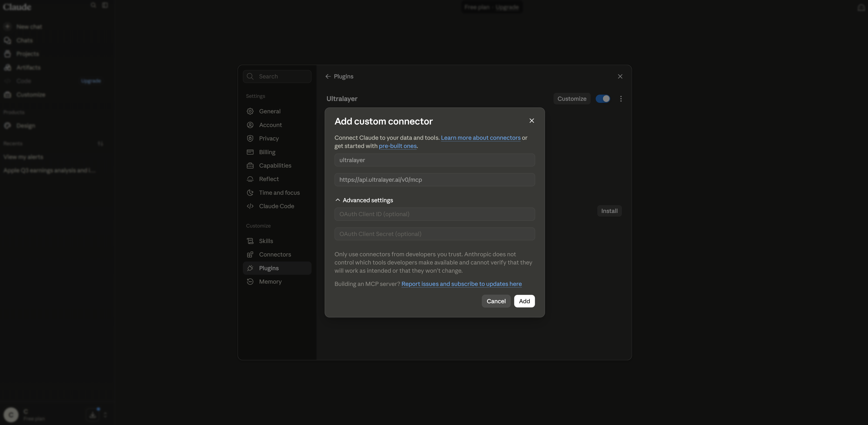Screen dimensions: 868x425
Task: Click the Customize button beside Ultralayer
Action: tap(572, 99)
